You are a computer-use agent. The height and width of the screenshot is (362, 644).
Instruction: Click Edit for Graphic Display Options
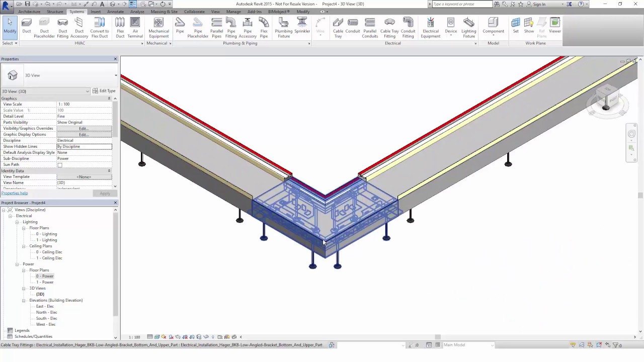point(84,135)
